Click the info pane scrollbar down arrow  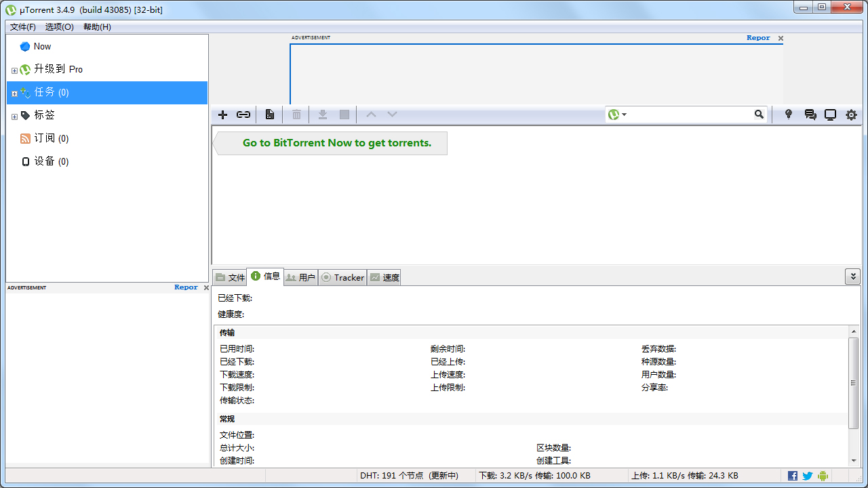click(x=853, y=461)
